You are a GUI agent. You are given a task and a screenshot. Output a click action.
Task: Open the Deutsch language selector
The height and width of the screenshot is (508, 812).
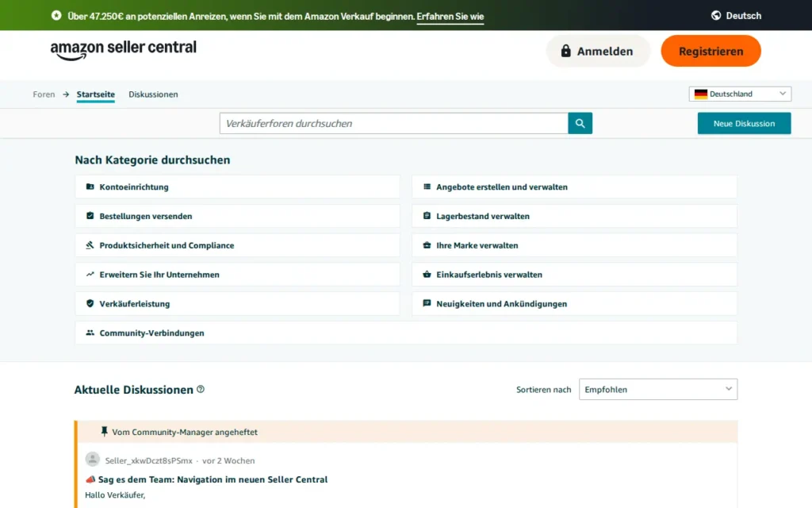(737, 16)
